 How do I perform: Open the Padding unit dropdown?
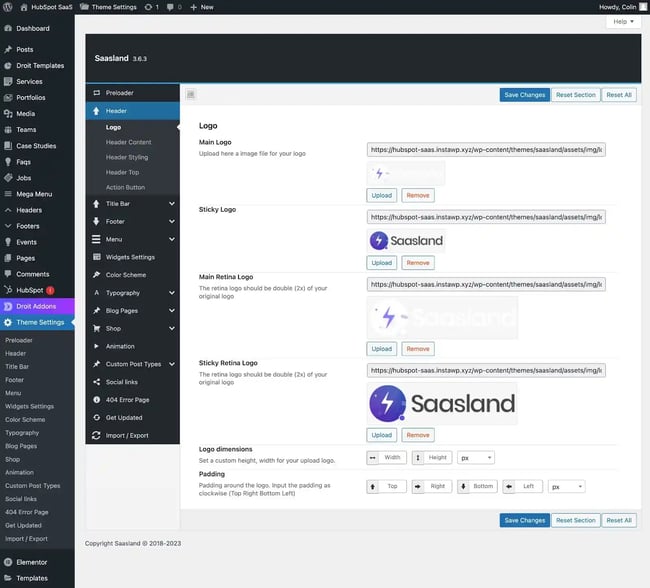tap(566, 486)
